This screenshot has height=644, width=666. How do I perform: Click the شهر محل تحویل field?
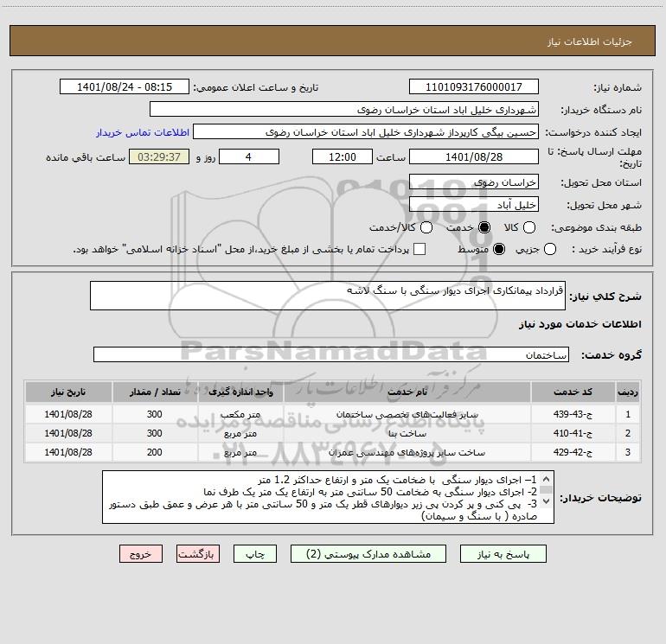[x=474, y=205]
